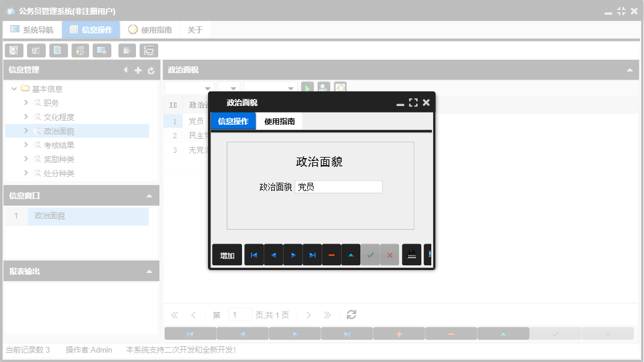Click the person search icon in the query bar
This screenshot has width=644, height=362.
(324, 87)
